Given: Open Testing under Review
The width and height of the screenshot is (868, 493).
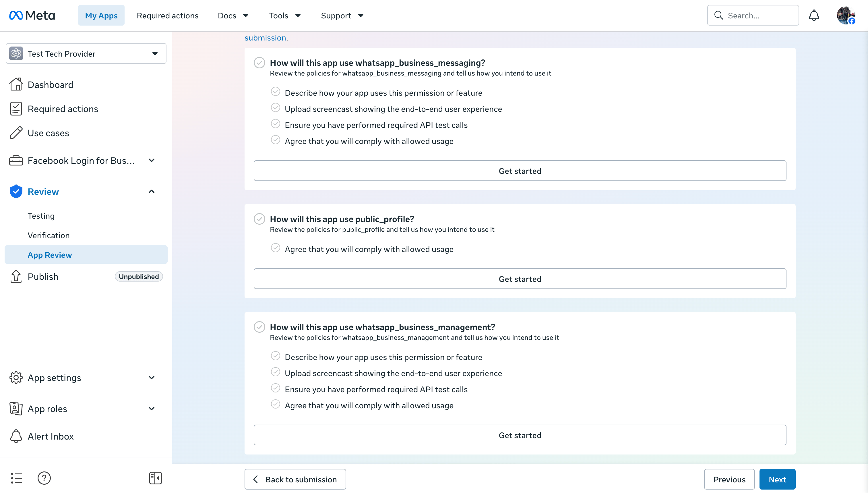Looking at the screenshot, I should [x=41, y=216].
